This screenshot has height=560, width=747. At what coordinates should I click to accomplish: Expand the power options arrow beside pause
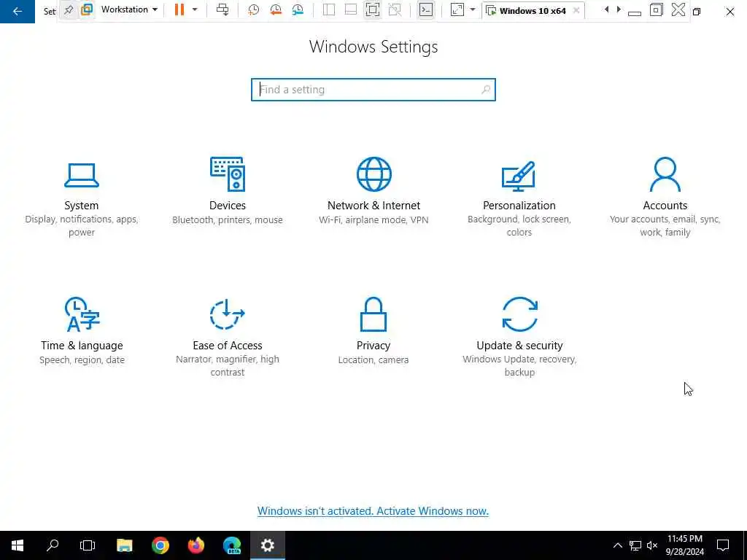195,9
